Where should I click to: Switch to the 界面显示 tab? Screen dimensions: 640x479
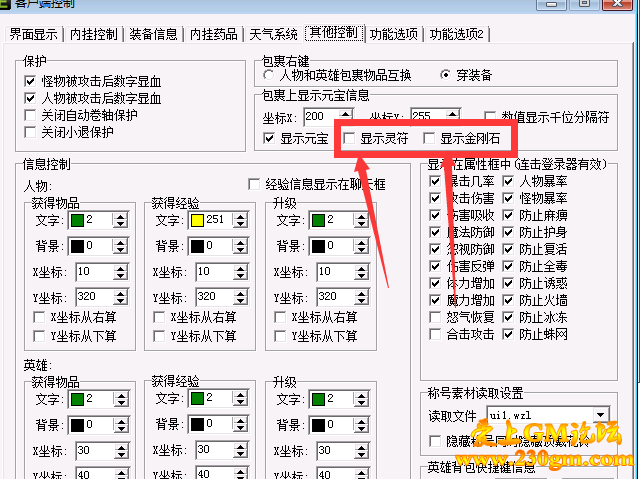tap(34, 34)
